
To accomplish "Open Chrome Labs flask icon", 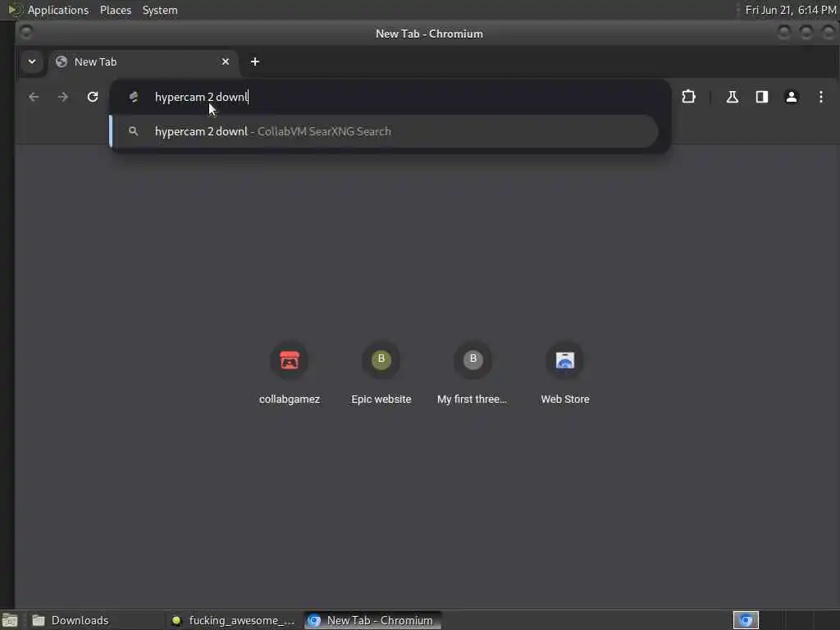I will pyautogui.click(x=732, y=97).
